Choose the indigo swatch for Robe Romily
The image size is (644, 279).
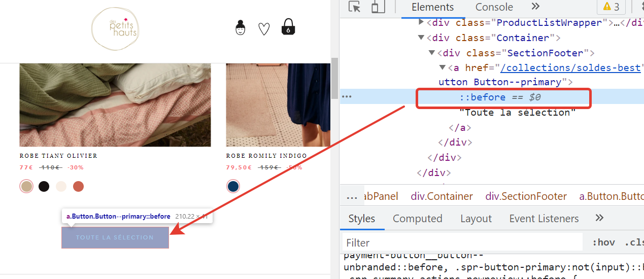(233, 186)
